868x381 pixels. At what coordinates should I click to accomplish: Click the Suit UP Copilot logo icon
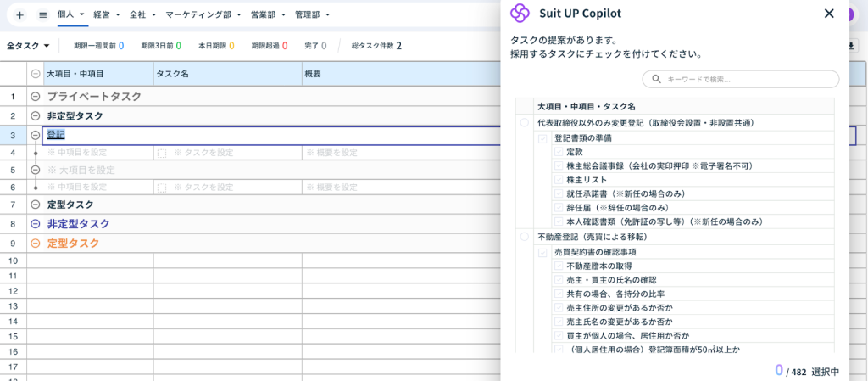pos(520,14)
